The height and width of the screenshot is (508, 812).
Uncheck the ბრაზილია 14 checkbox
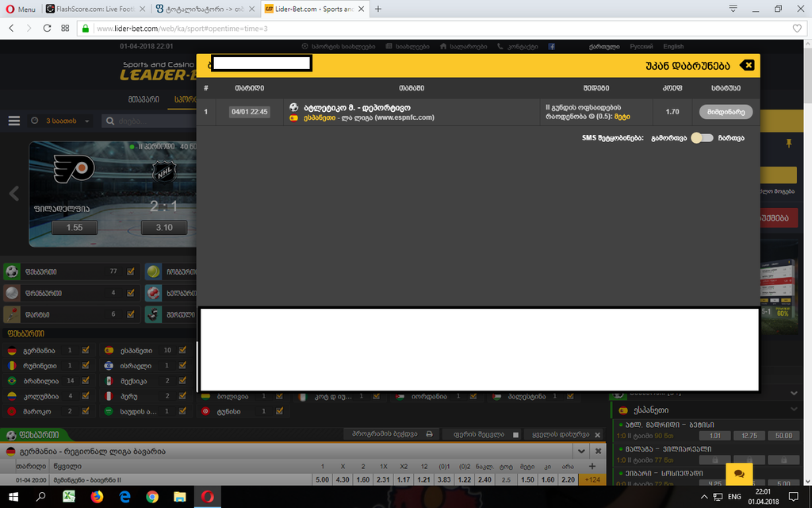tap(86, 380)
